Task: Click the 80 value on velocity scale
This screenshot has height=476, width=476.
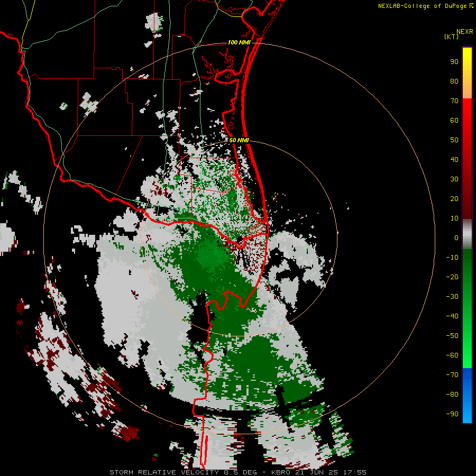Action: (x=454, y=81)
